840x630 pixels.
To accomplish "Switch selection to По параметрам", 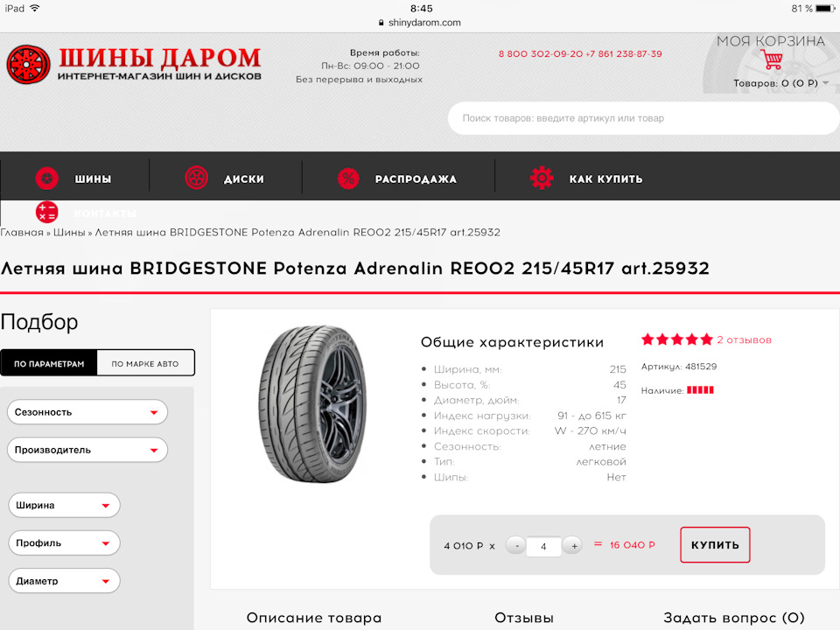I will 49,363.
